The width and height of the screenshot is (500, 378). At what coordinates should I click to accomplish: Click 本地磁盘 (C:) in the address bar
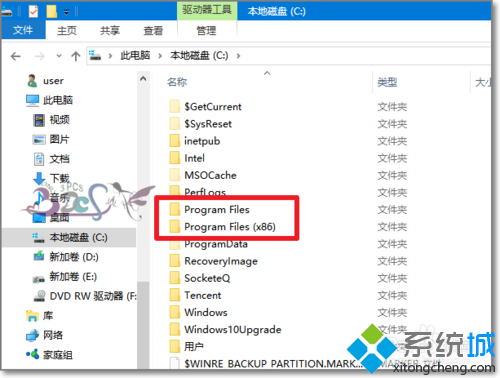click(x=199, y=55)
